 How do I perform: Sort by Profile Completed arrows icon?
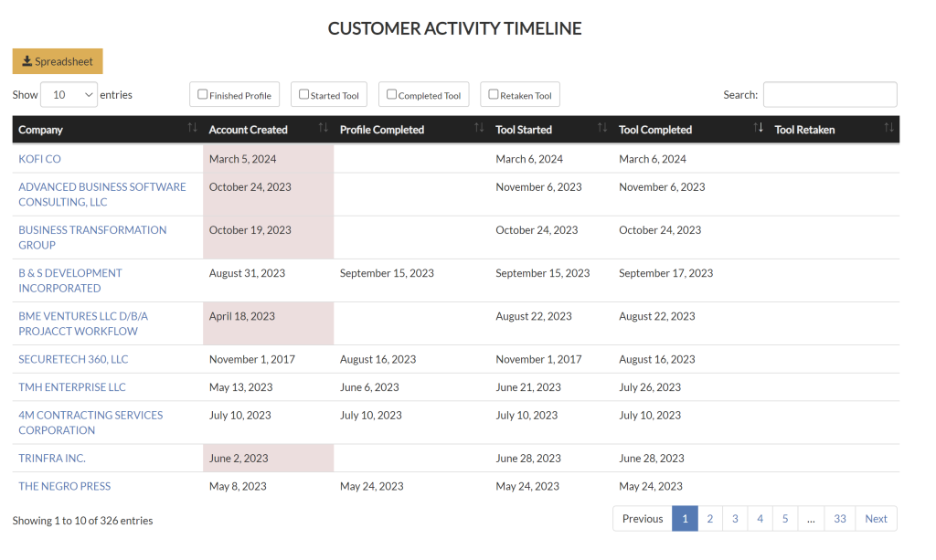click(x=479, y=129)
